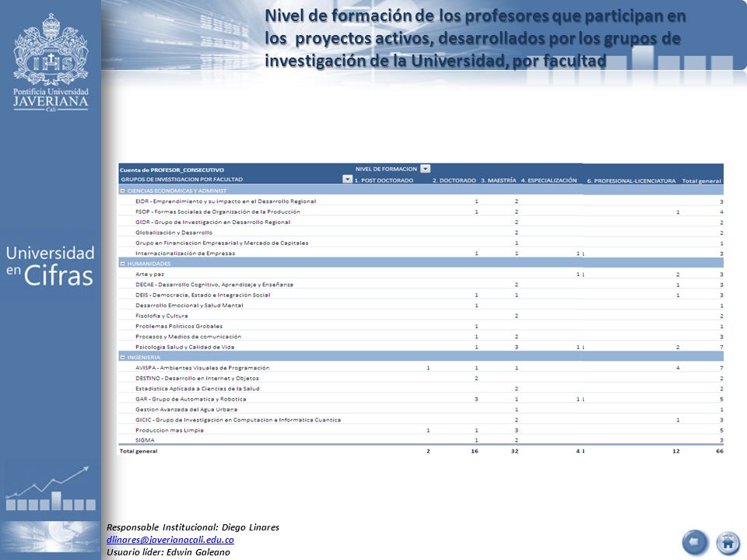Click the back arrow navigation button

coord(695,542)
